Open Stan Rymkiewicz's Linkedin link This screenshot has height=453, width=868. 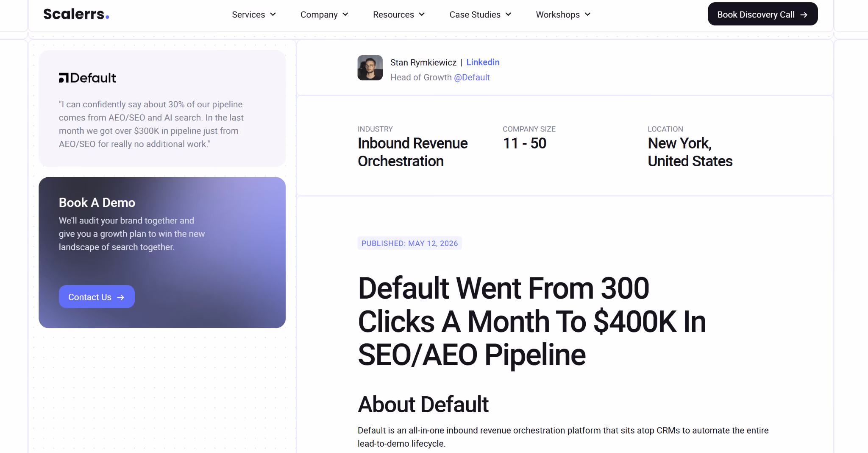(x=483, y=62)
